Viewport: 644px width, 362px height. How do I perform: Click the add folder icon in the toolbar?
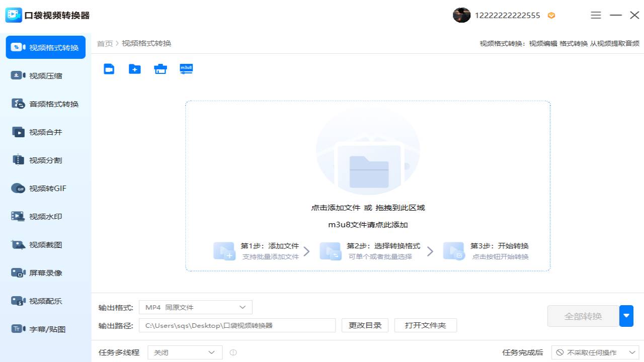pyautogui.click(x=134, y=69)
